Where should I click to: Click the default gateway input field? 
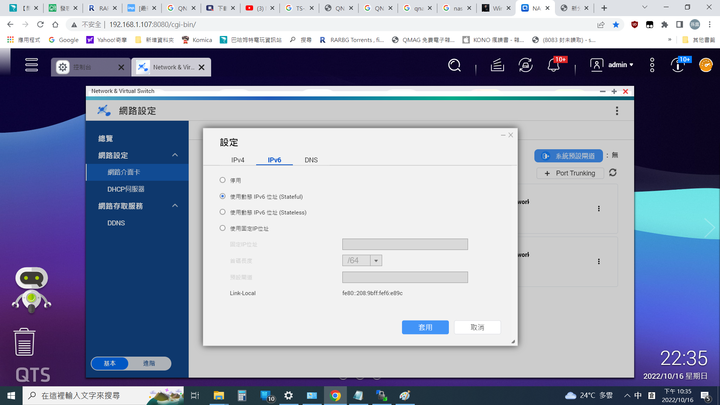click(405, 277)
